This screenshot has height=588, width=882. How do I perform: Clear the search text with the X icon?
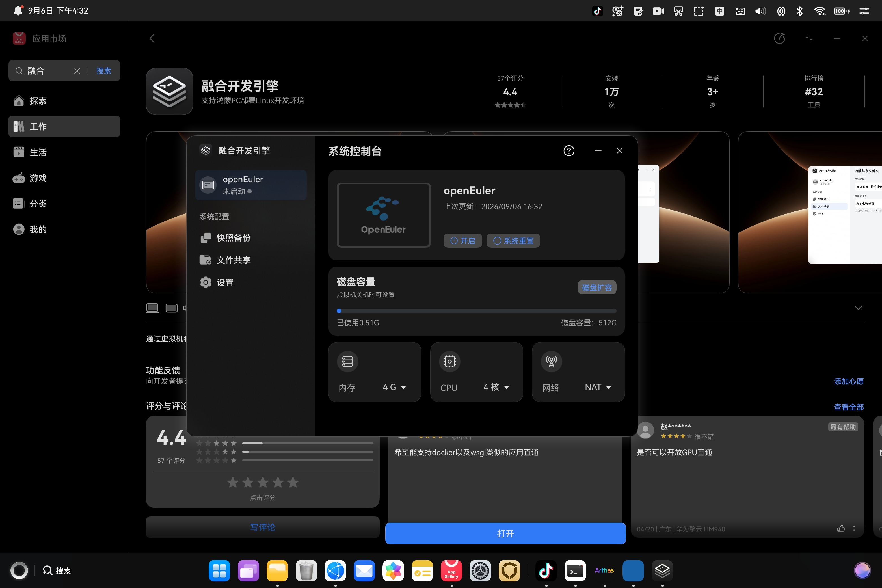pos(77,71)
